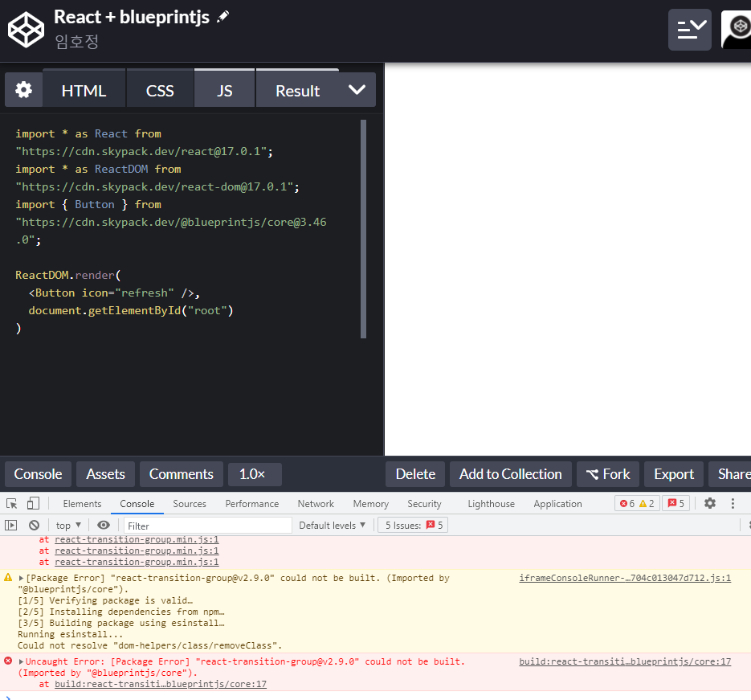Switch to the HTML editor tab

pos(84,91)
